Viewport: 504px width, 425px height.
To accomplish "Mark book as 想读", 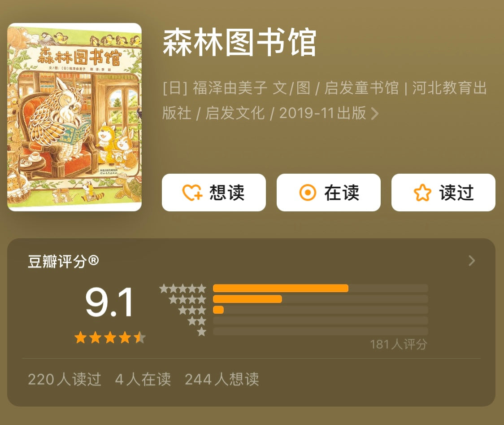I will [x=214, y=193].
